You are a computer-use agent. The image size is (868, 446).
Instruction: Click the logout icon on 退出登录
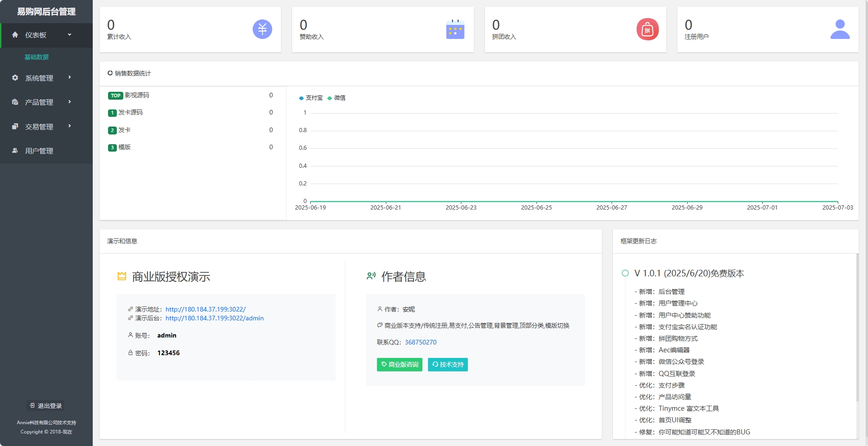coord(32,405)
